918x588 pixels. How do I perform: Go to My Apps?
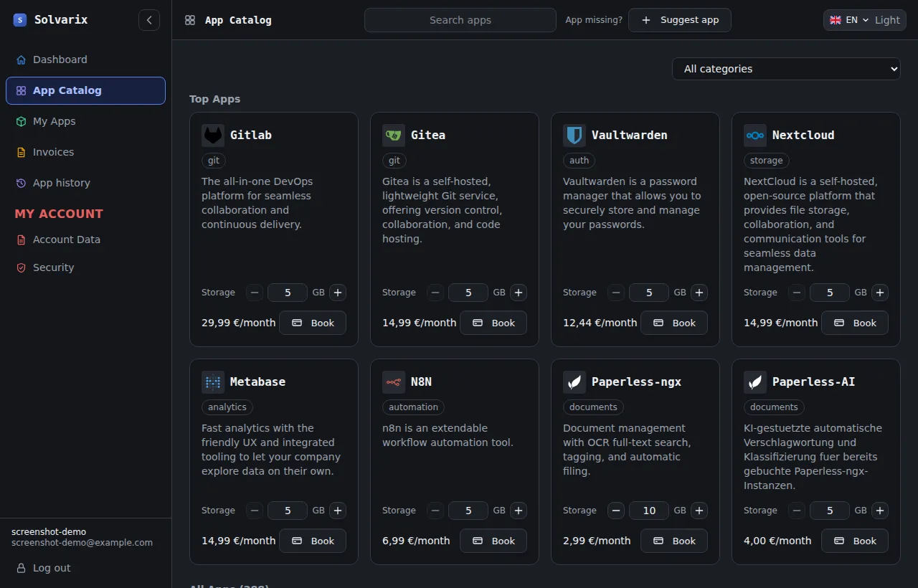tap(85, 121)
